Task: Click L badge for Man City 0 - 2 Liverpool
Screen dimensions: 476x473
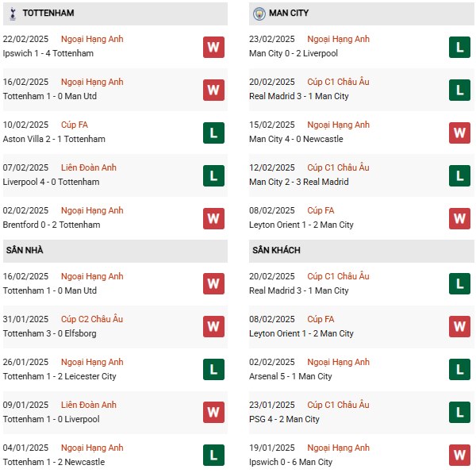Action: coord(460,47)
